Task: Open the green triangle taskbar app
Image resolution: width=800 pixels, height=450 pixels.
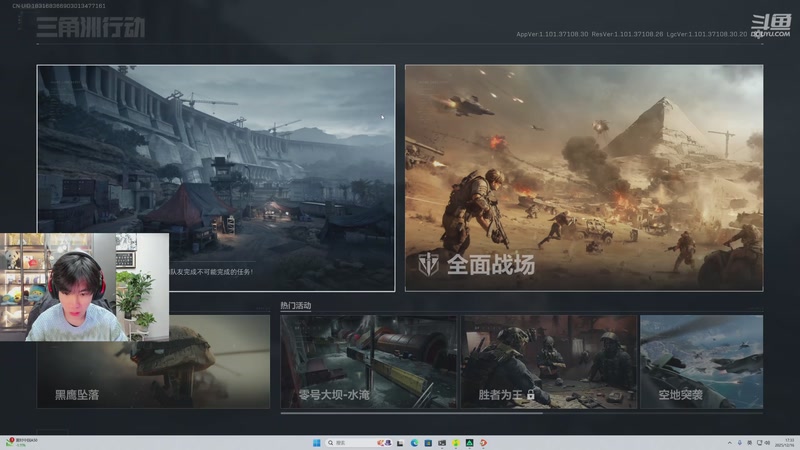Action: 469,443
